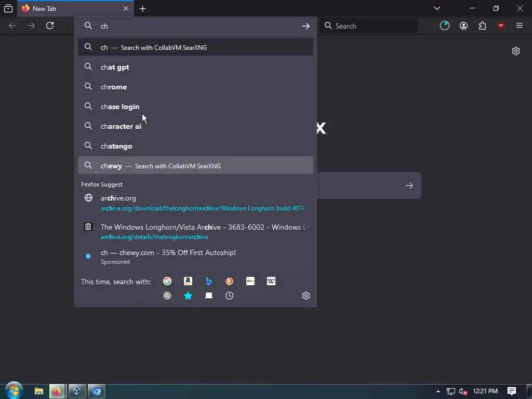Open the VirtualBox cube taskbar icon
This screenshot has height=399, width=532.
click(77, 392)
